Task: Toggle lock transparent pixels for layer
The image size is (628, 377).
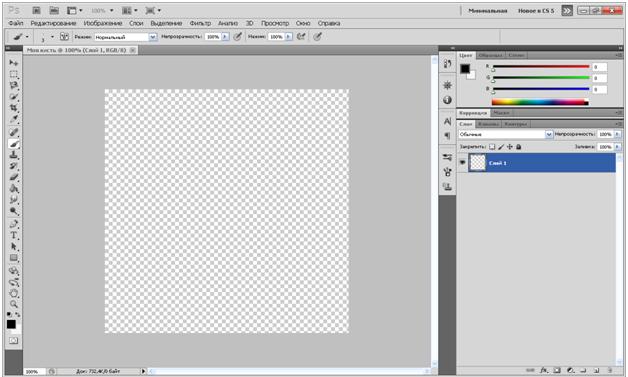Action: pyautogui.click(x=492, y=147)
